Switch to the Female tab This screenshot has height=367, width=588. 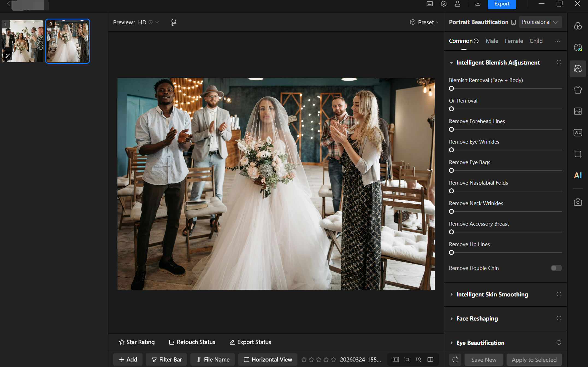click(514, 41)
